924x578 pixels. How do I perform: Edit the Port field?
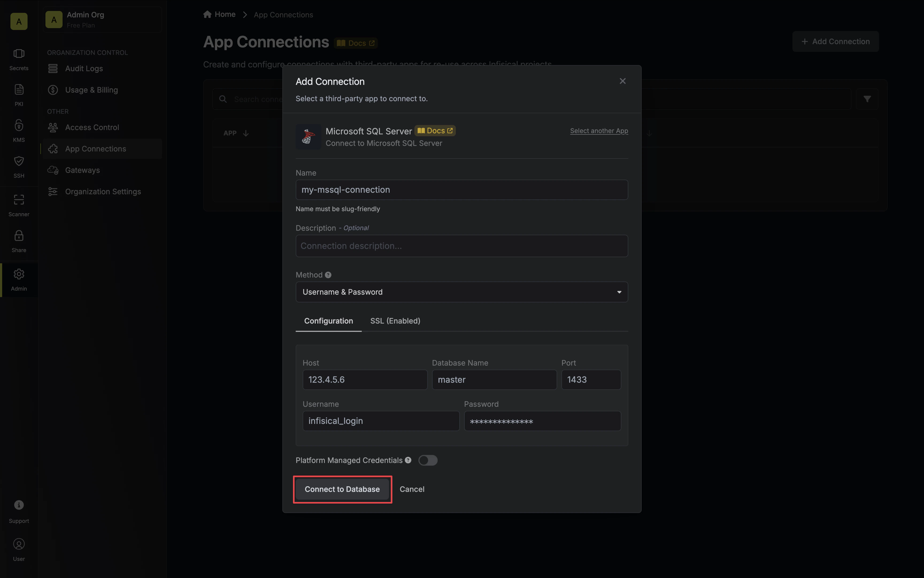click(x=591, y=380)
